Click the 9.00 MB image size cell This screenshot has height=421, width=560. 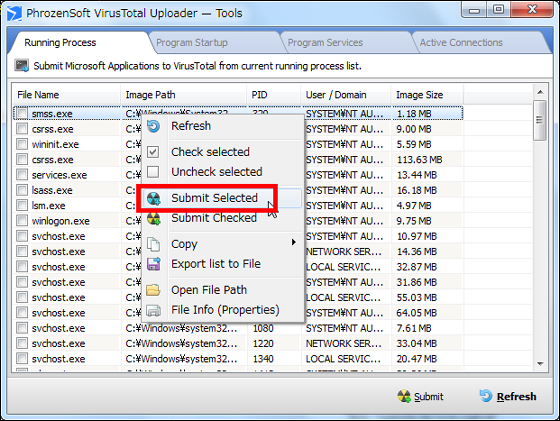(x=414, y=129)
